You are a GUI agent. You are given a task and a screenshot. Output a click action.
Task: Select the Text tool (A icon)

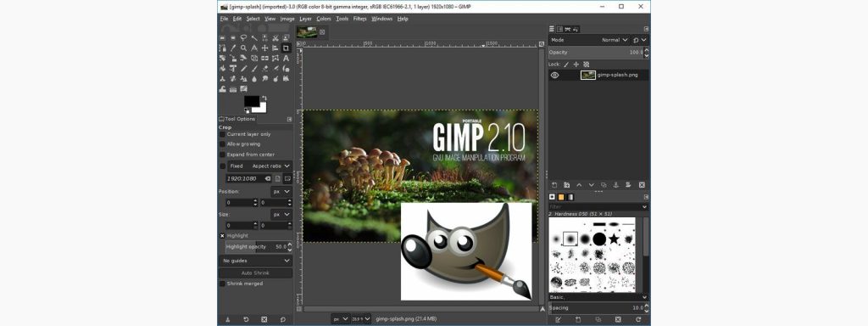[x=286, y=58]
